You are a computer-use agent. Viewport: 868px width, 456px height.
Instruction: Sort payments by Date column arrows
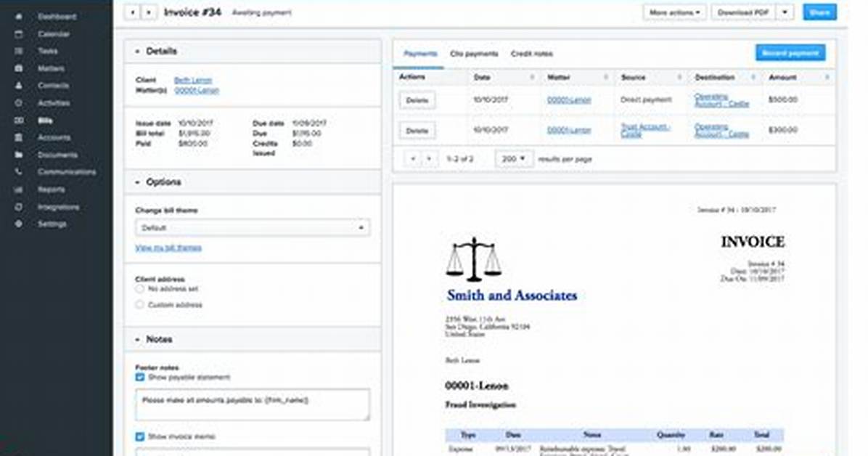point(533,78)
